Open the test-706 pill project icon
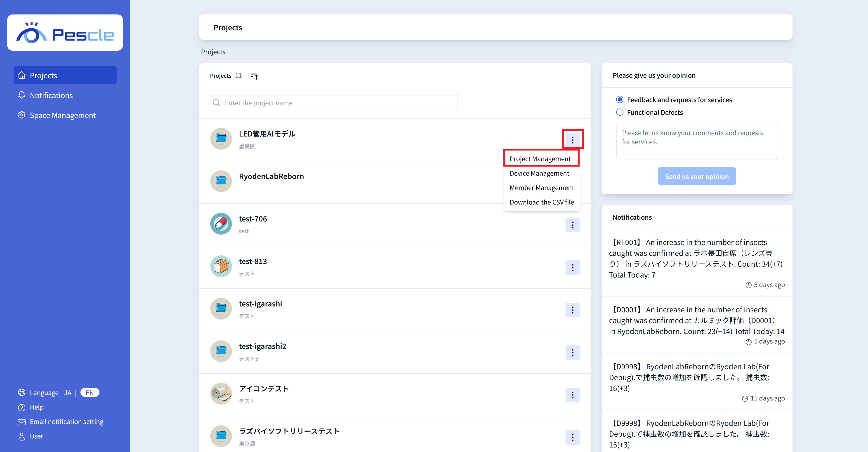The width and height of the screenshot is (868, 452). [x=221, y=224]
